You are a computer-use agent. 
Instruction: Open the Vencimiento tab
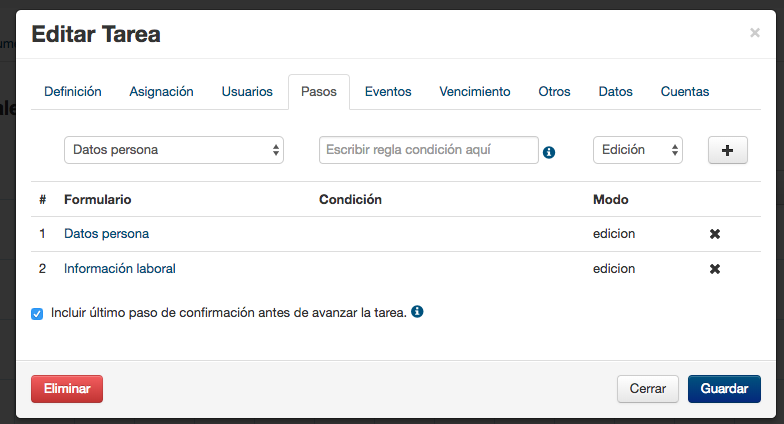point(475,92)
